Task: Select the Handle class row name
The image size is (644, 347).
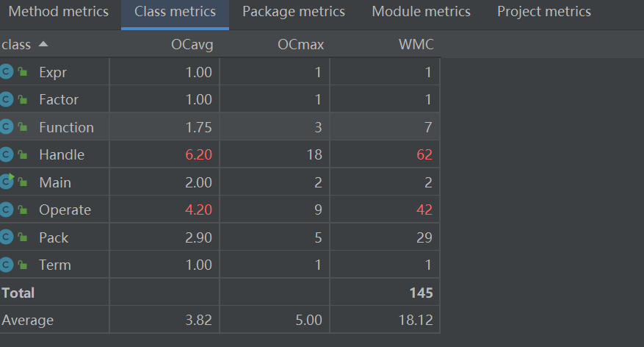Action: click(x=62, y=154)
